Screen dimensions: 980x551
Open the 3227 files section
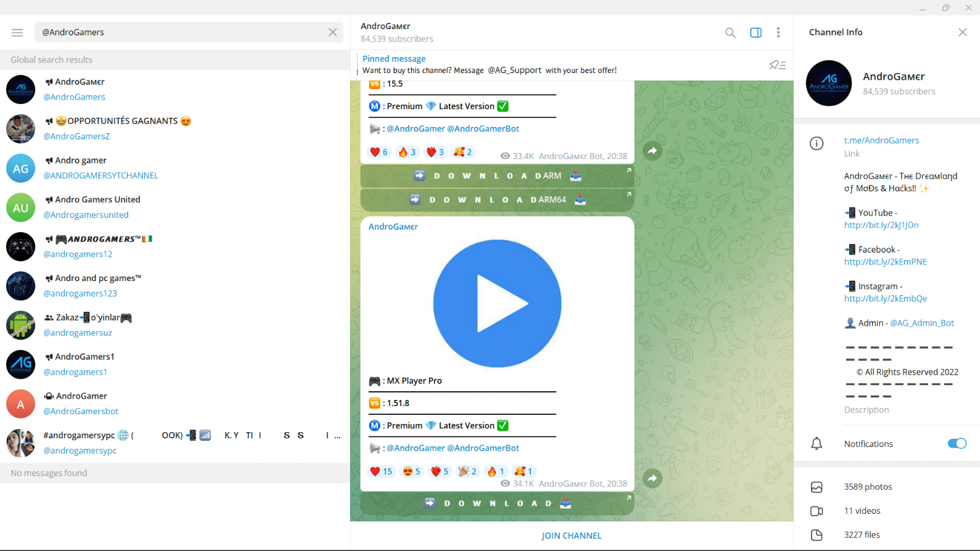886,535
